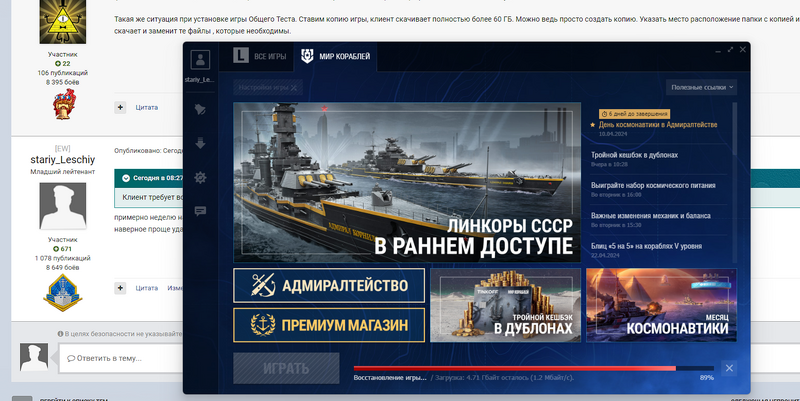Click the news list scrollbar
Viewport: 800px width, 401px height.
tap(735, 129)
